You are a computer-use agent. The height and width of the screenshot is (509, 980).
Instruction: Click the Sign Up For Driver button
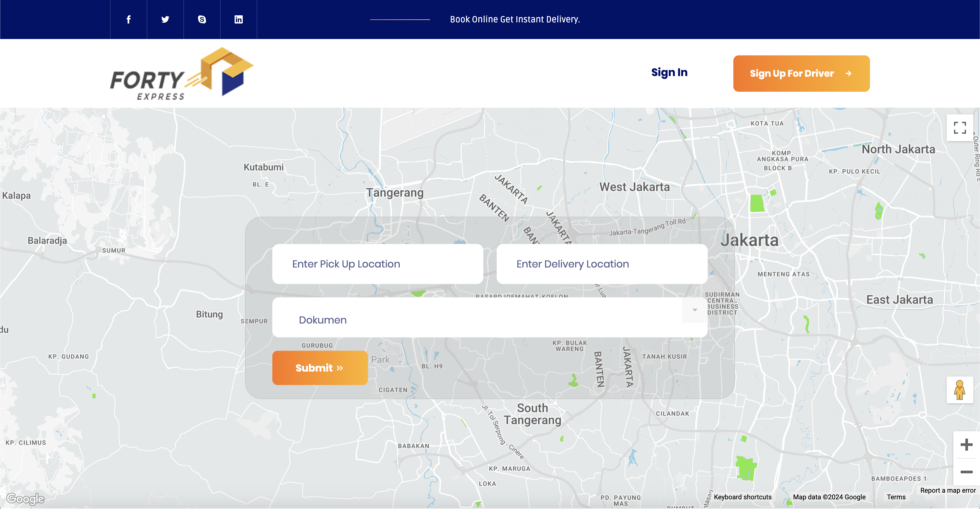coord(801,73)
